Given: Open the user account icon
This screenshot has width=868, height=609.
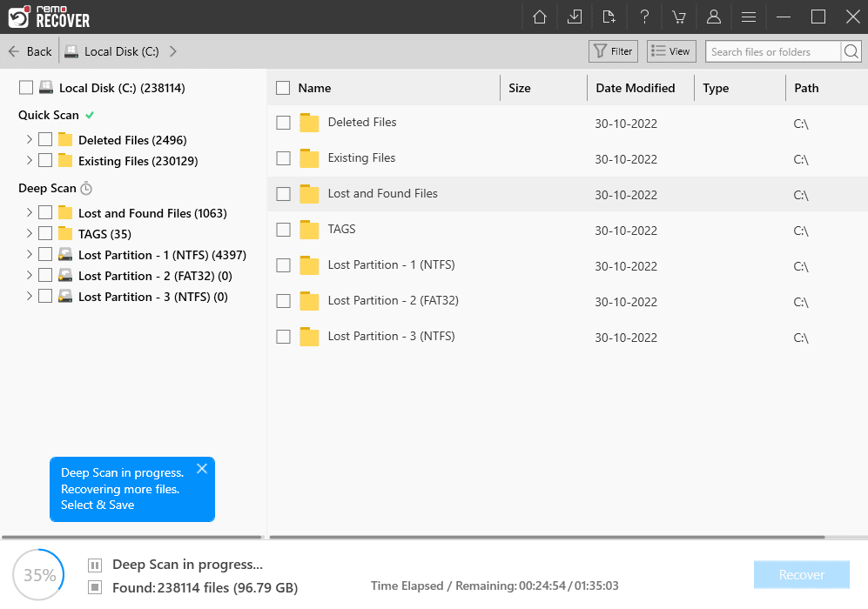Looking at the screenshot, I should point(713,17).
